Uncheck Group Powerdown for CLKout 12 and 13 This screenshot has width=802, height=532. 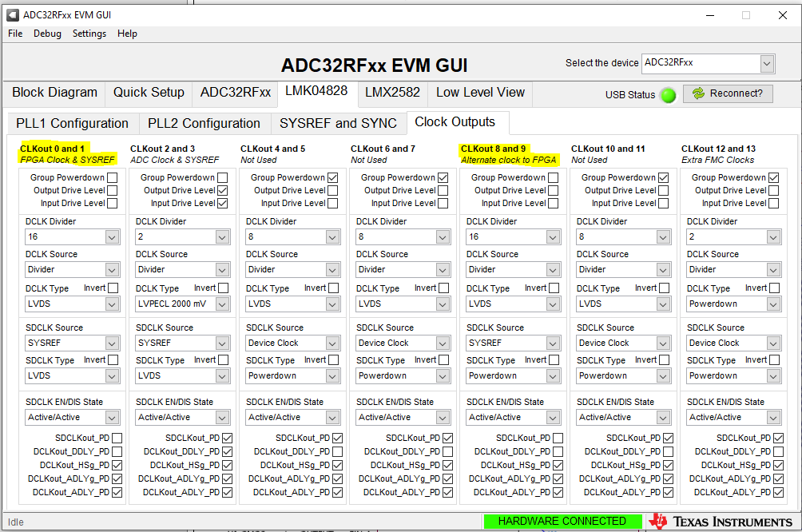pyautogui.click(x=774, y=177)
